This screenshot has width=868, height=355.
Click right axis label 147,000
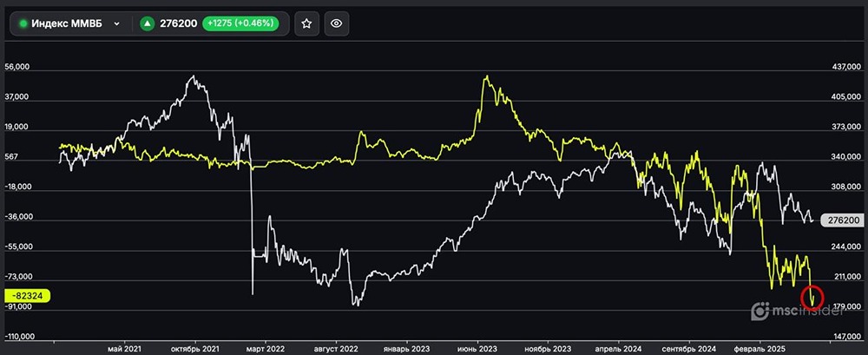[x=845, y=336]
